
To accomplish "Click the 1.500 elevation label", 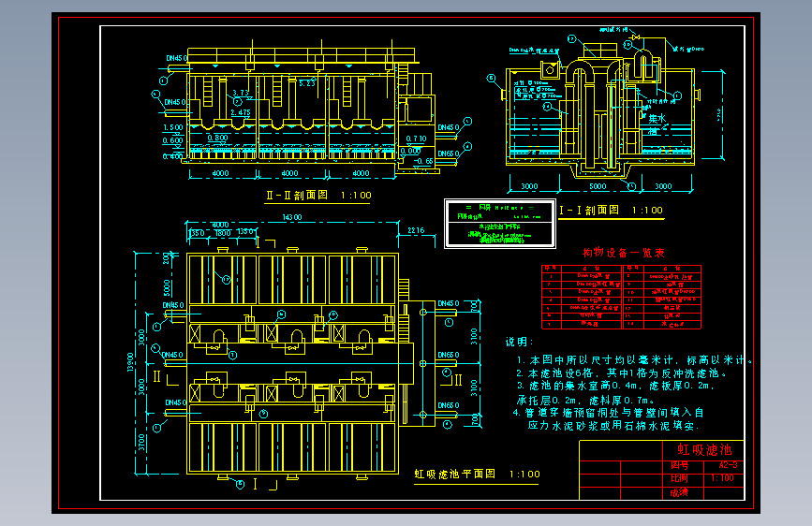I will (x=173, y=127).
